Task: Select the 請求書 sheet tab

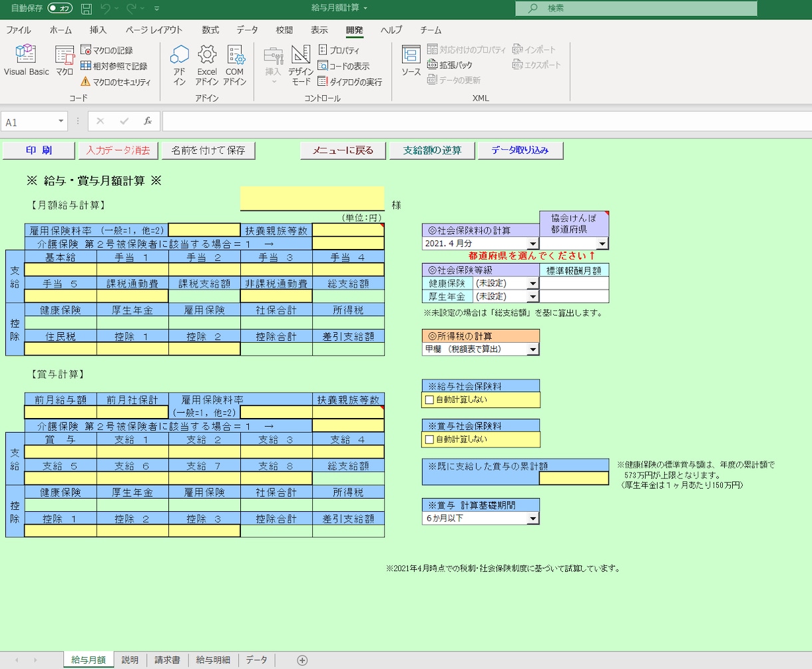Action: (167, 660)
